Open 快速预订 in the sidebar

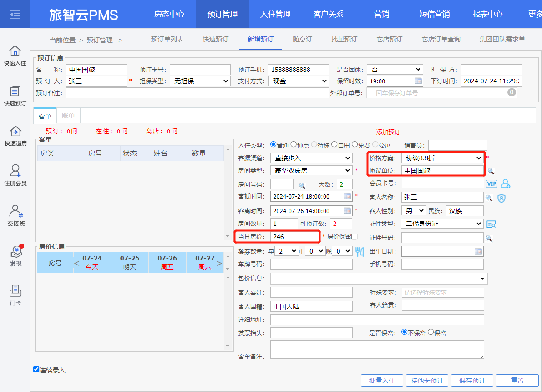click(15, 96)
